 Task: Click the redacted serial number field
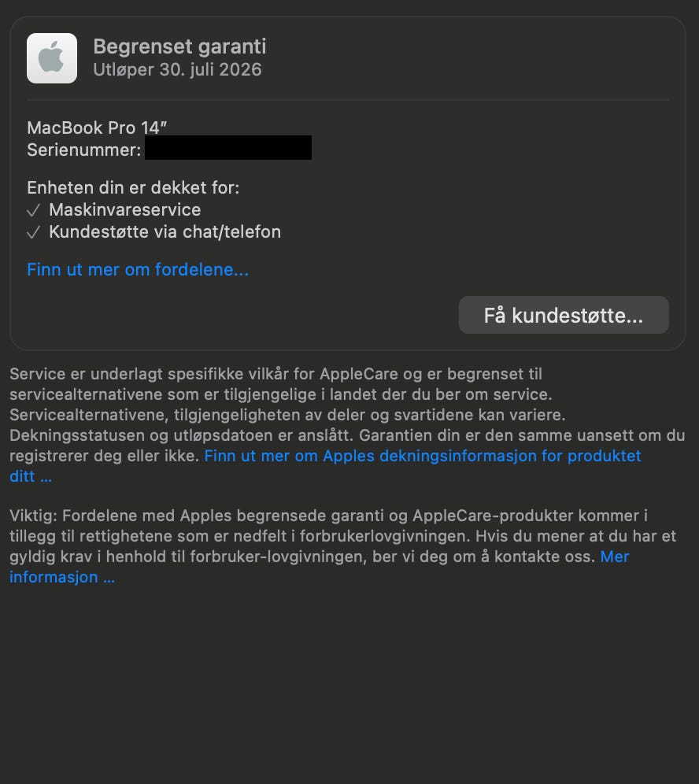228,147
